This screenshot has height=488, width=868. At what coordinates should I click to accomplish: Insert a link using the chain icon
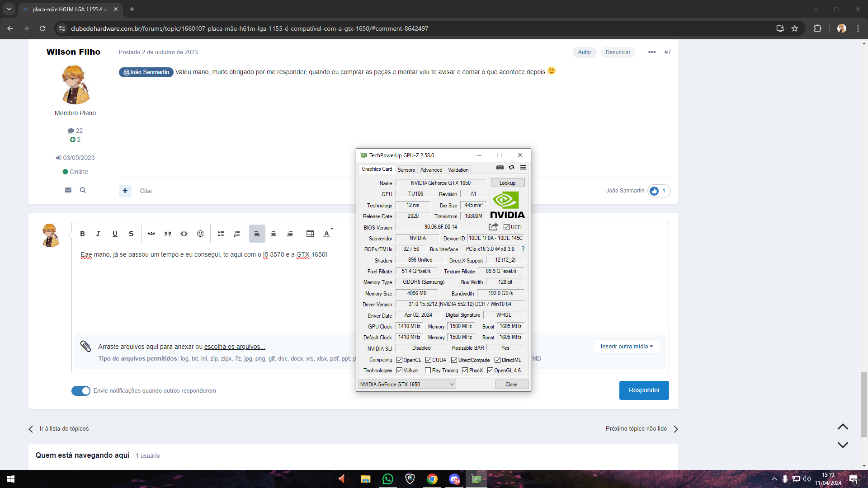point(151,234)
